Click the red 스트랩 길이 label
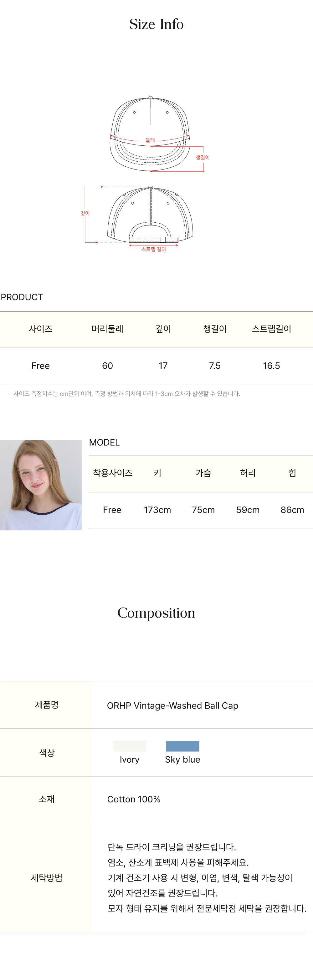313x980 pixels. click(x=154, y=249)
